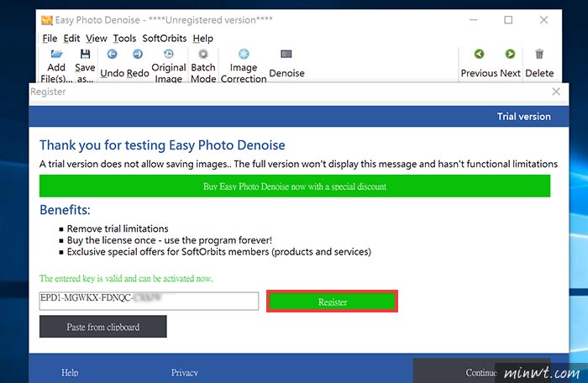The width and height of the screenshot is (588, 383).
Task: Click the Undo arrow icon
Action: 112,54
